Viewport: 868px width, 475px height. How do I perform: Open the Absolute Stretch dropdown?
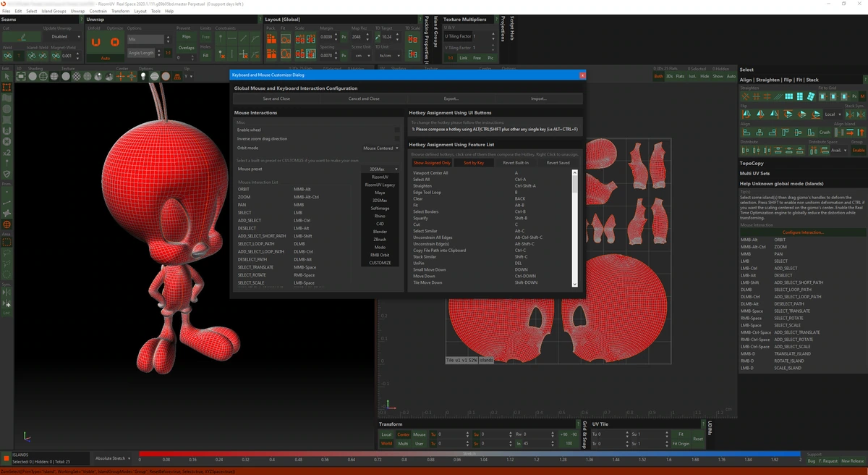pyautogui.click(x=113, y=458)
